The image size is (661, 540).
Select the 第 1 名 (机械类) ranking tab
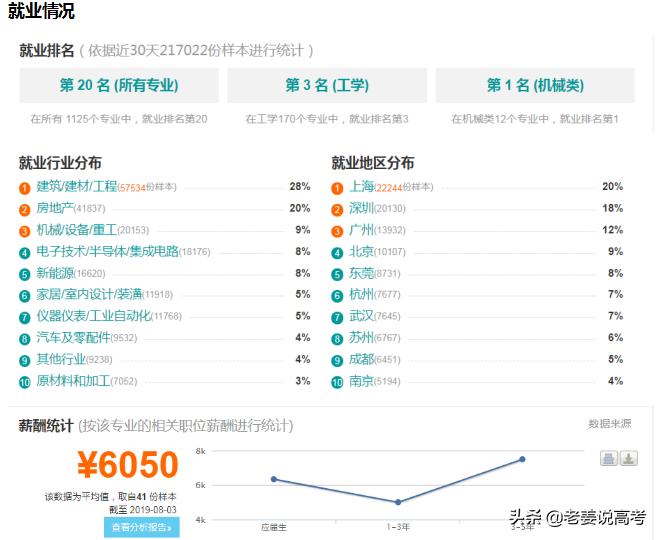click(535, 85)
